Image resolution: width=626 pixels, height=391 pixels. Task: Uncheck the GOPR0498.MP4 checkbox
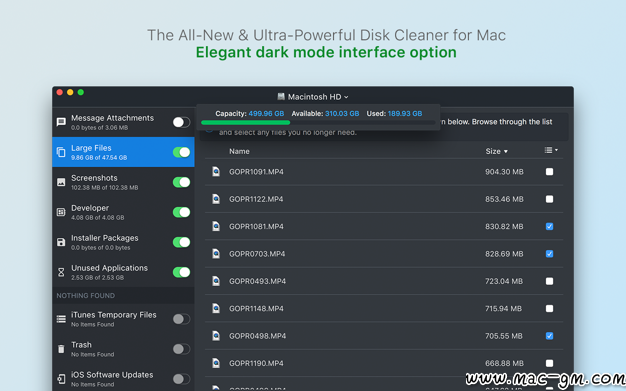[549, 336]
